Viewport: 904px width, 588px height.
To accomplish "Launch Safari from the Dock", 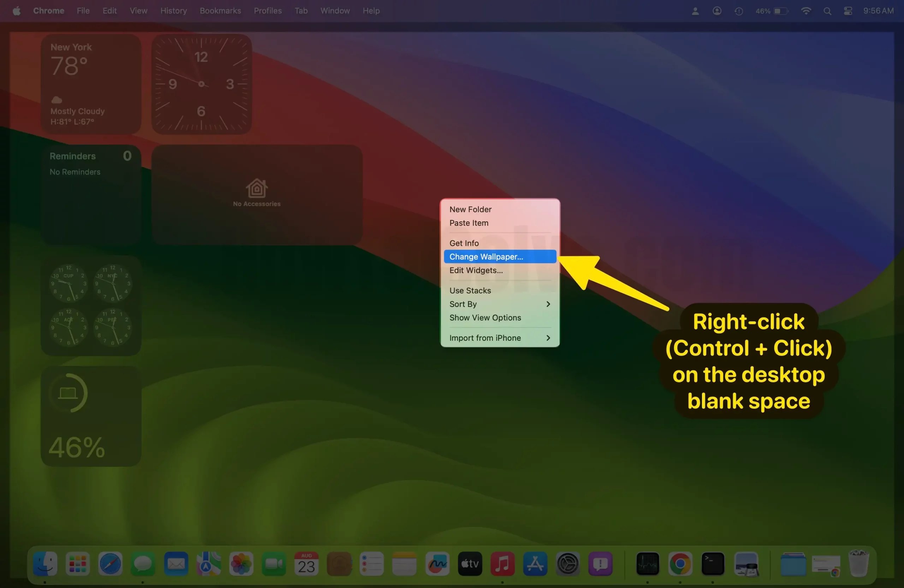I will click(x=110, y=564).
